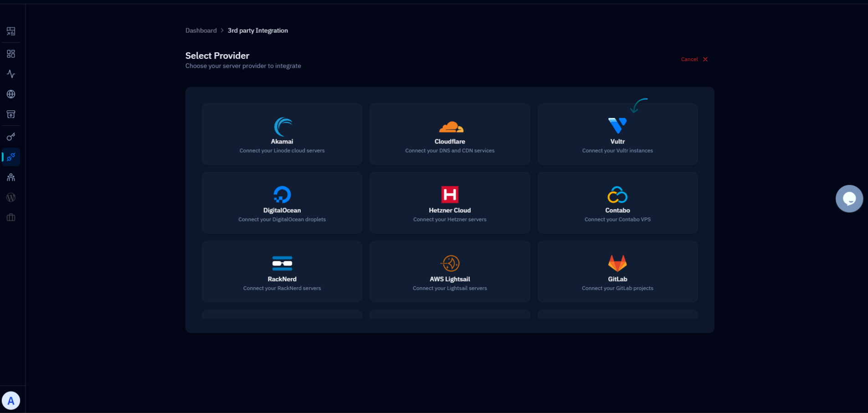Click 'Connect your DigitalOcean droplets' text
The width and height of the screenshot is (868, 413).
pos(282,219)
